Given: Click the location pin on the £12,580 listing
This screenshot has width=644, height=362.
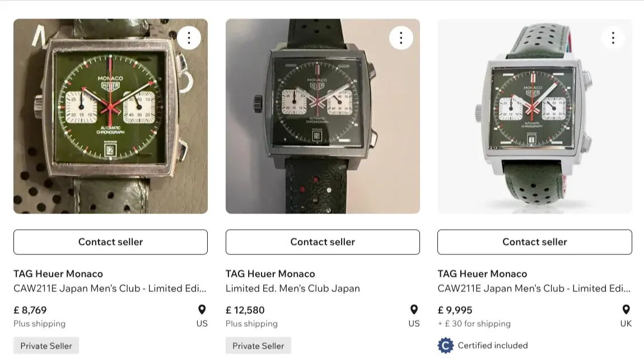Looking at the screenshot, I should point(414,310).
